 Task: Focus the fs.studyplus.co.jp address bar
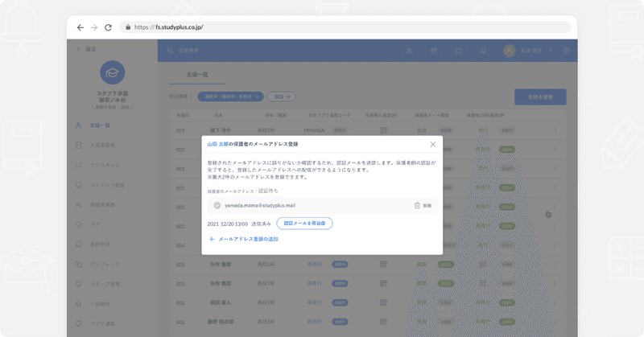tap(345, 27)
